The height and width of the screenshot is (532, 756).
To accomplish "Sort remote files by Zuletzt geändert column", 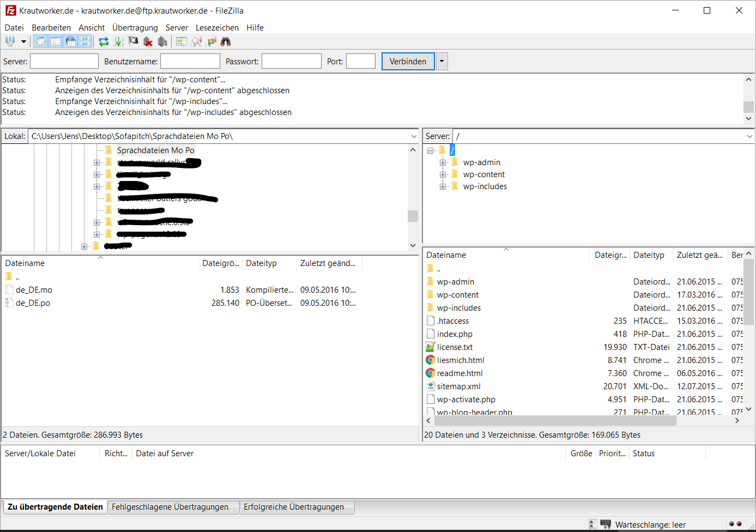I will click(x=700, y=255).
